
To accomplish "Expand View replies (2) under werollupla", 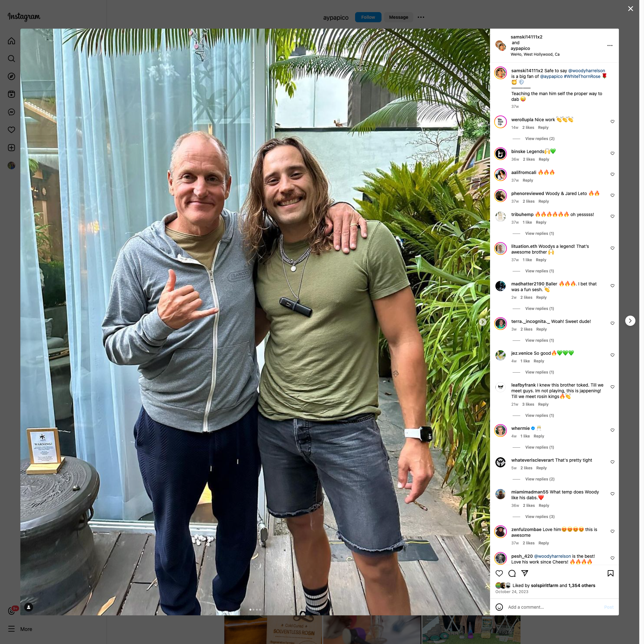I will pos(540,138).
